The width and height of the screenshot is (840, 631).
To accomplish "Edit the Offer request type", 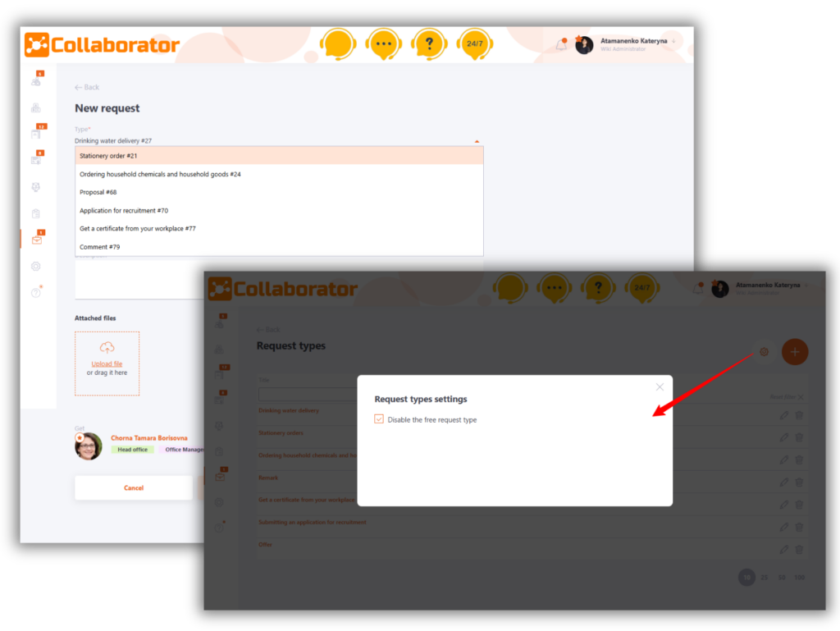I will 783,550.
